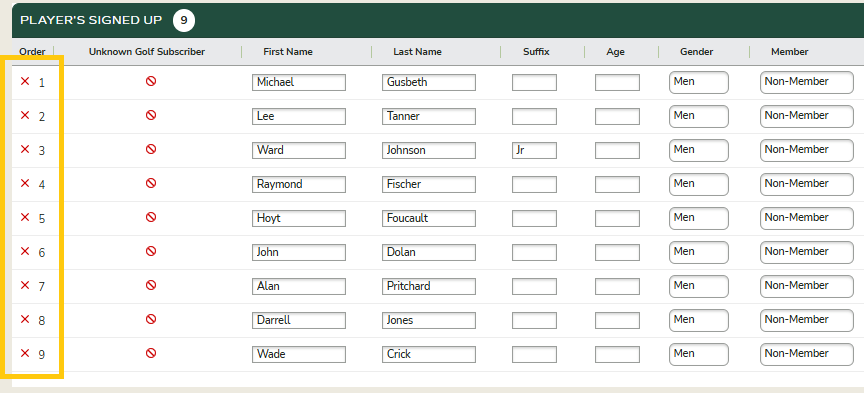
Task: Click the Suffix field for Darrell Jones
Action: point(534,320)
